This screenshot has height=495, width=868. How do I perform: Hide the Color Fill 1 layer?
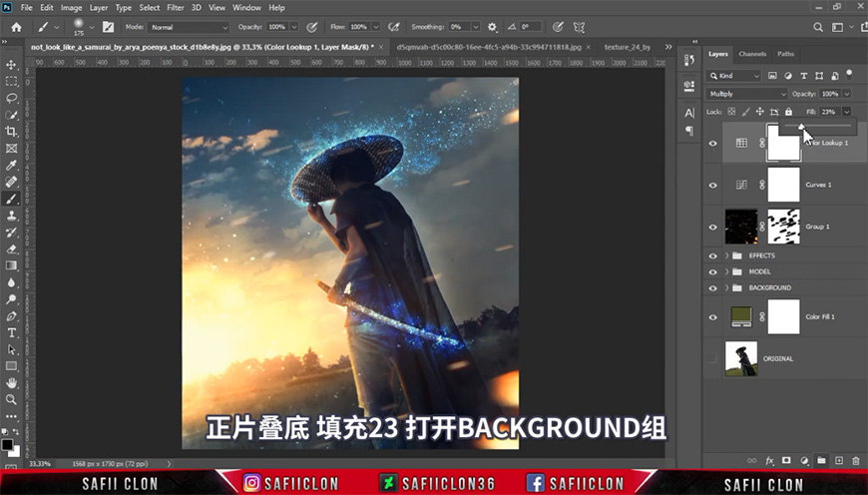[713, 317]
